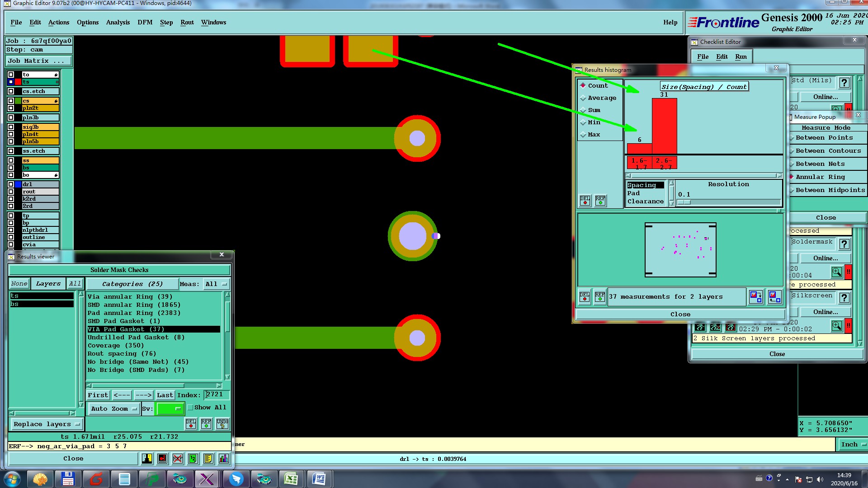Open the Analysis menu

click(x=118, y=23)
